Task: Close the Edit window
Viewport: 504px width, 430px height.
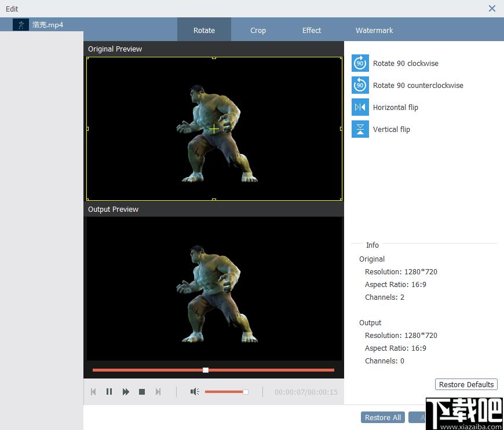Action: [492, 8]
